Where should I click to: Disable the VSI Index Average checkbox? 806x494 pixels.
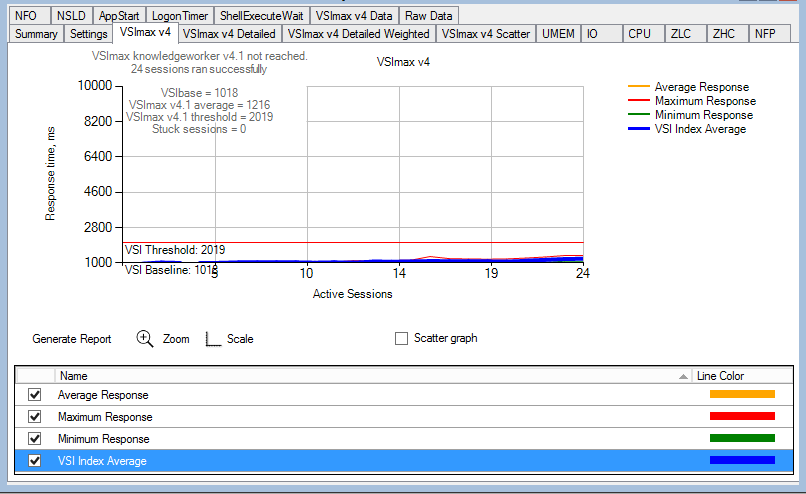click(x=35, y=461)
